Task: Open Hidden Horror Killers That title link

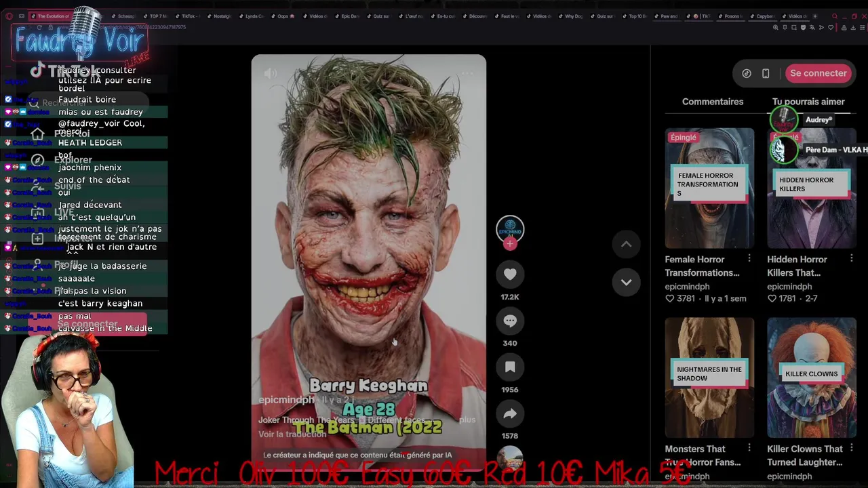Action: 797,266
